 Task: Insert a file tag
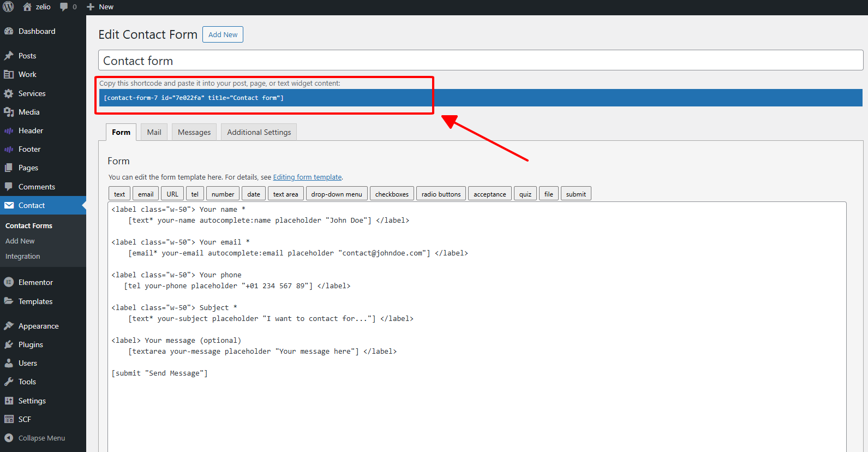549,194
